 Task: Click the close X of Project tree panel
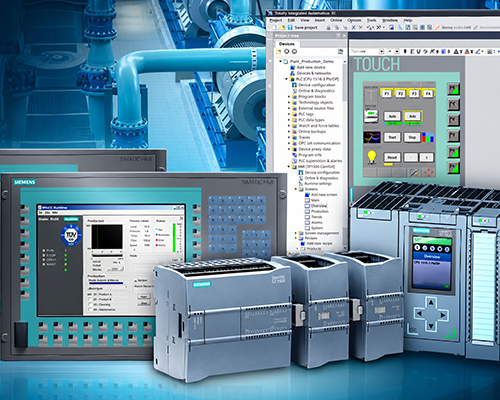tap(344, 35)
